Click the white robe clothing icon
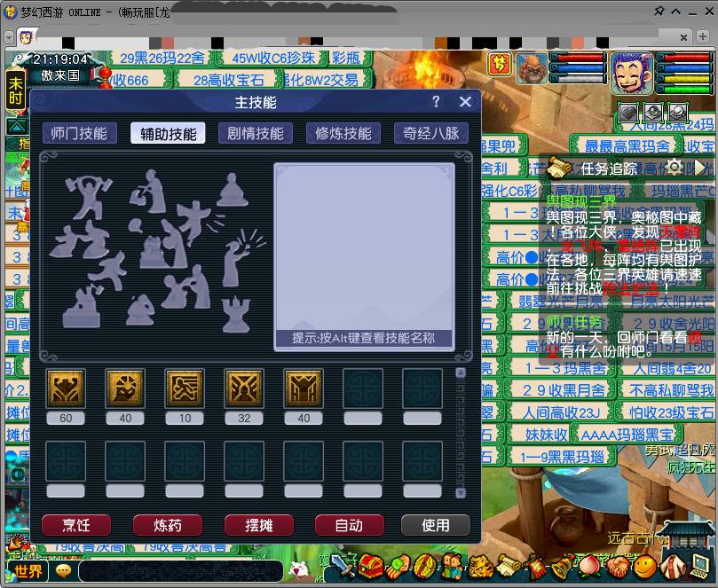The width and height of the screenshot is (718, 588). (x=673, y=568)
